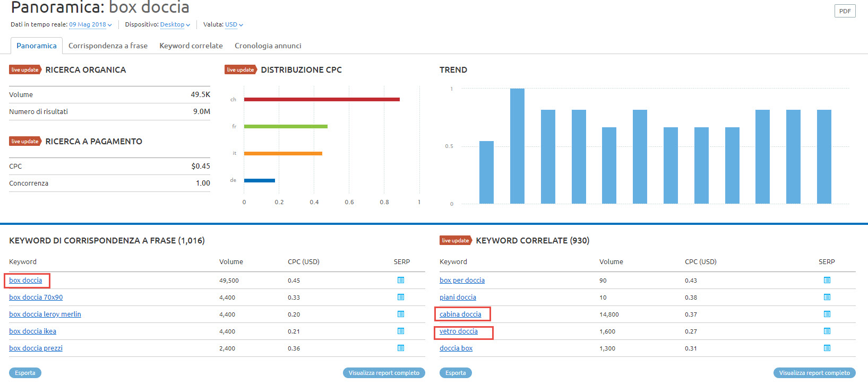This screenshot has height=385, width=868.
Task: Click the 1,600 volume cell
Action: [607, 331]
